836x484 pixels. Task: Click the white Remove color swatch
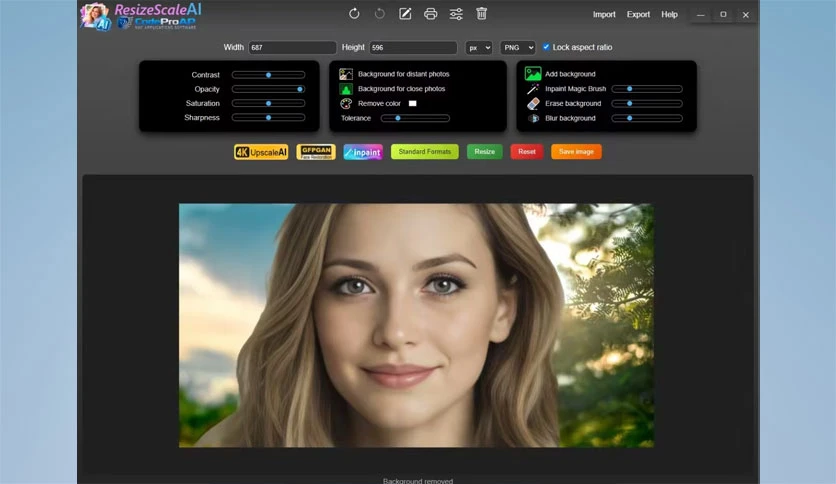pos(413,103)
